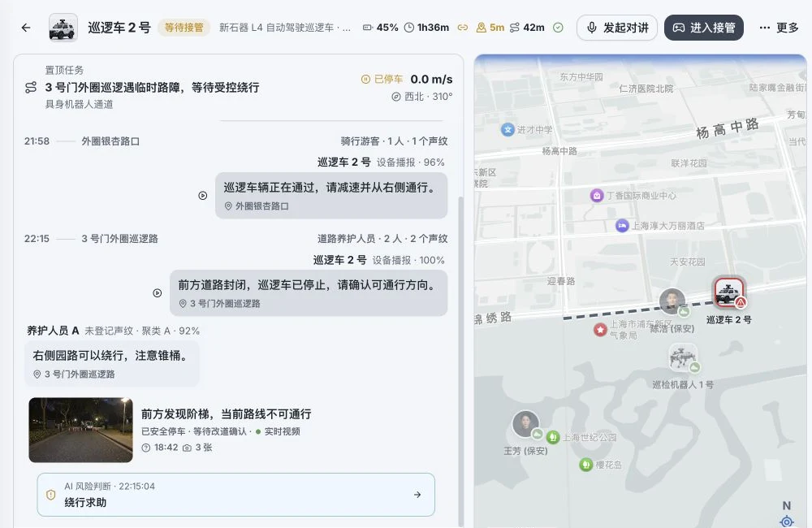
Task: Click the clock icon beside 1h36m
Action: (x=409, y=28)
